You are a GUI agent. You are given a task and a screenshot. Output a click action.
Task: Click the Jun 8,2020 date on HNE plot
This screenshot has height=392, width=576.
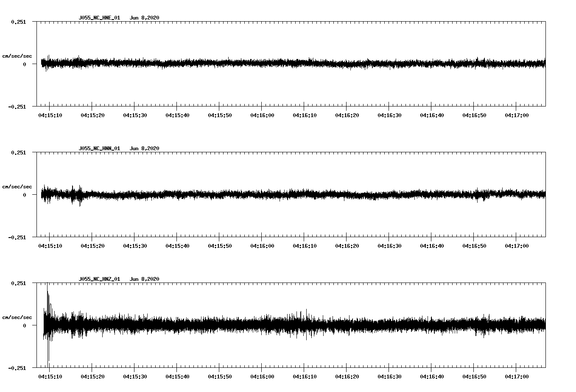[x=145, y=18]
